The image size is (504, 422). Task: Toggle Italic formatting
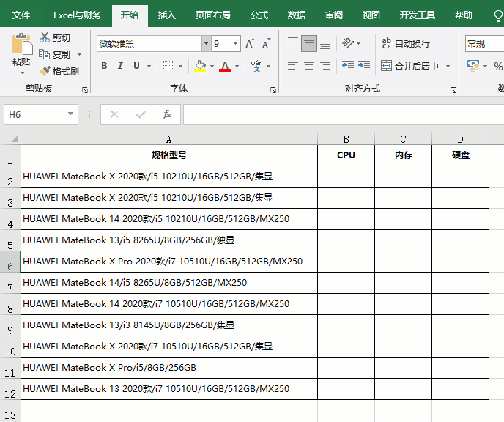point(120,66)
